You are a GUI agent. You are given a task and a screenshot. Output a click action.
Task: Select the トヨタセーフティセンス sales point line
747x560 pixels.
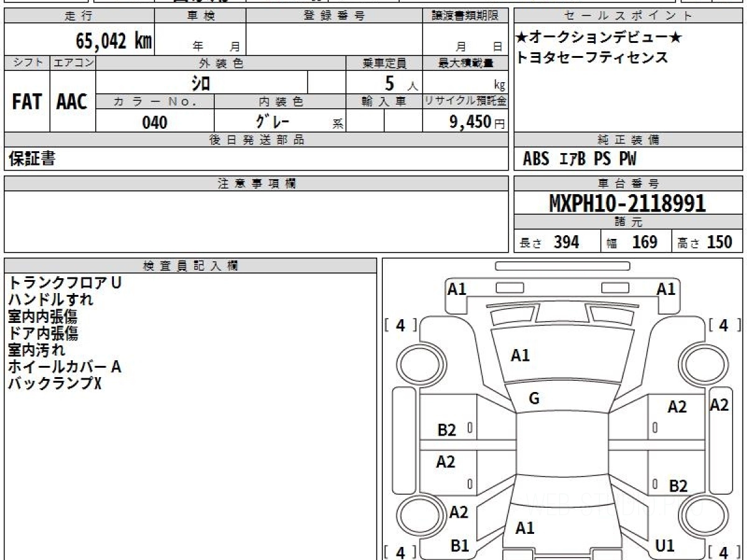tap(592, 58)
